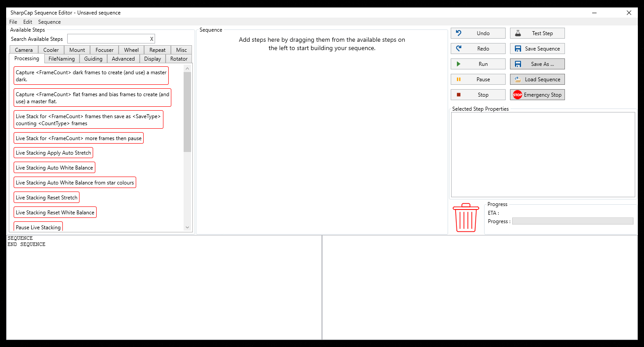Switch to the FileNaming tab

pyautogui.click(x=62, y=59)
